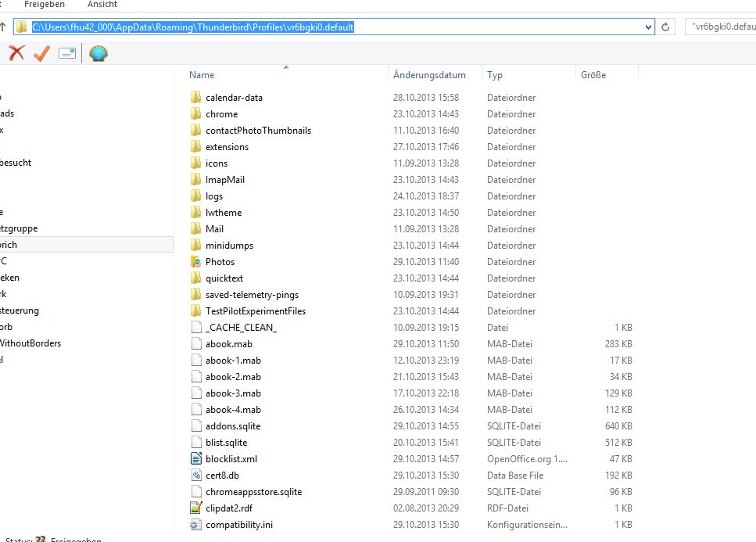Select the abook-4.mab file name
The height and width of the screenshot is (542, 756).
233,409
